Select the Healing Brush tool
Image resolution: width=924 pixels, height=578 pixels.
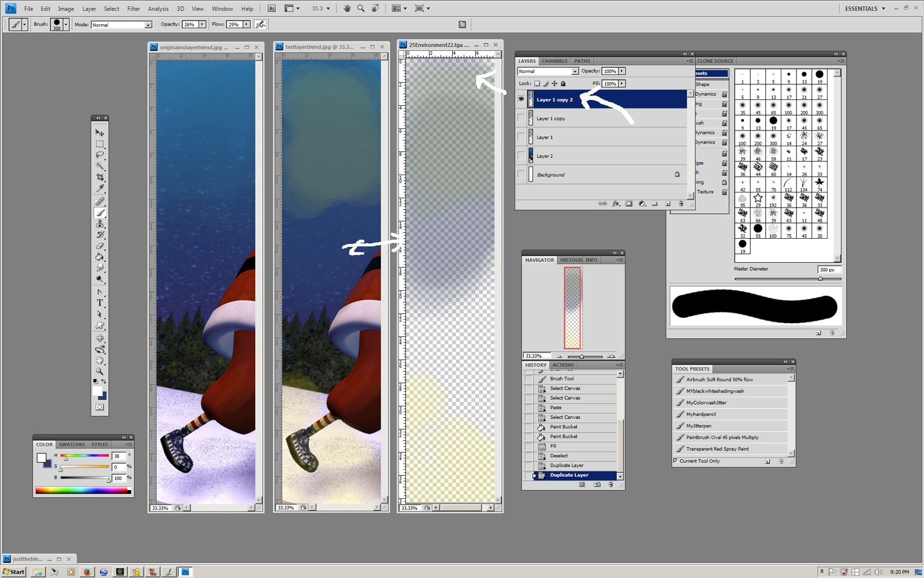click(100, 202)
